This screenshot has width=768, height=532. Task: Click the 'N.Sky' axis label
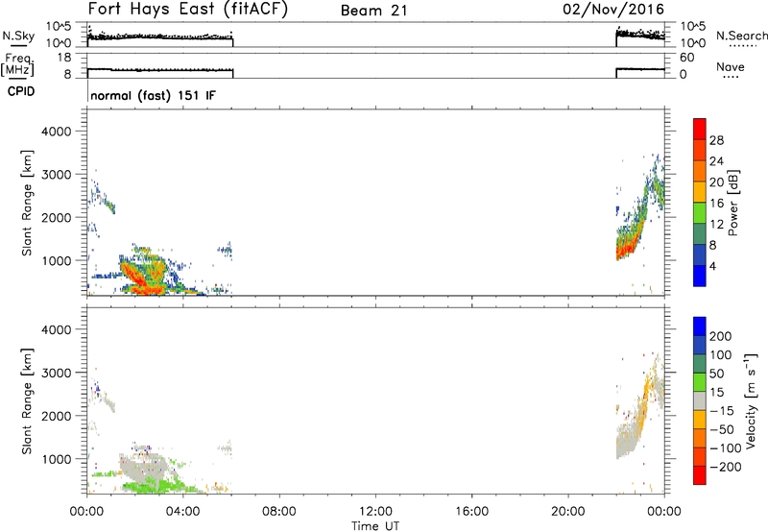[18, 36]
